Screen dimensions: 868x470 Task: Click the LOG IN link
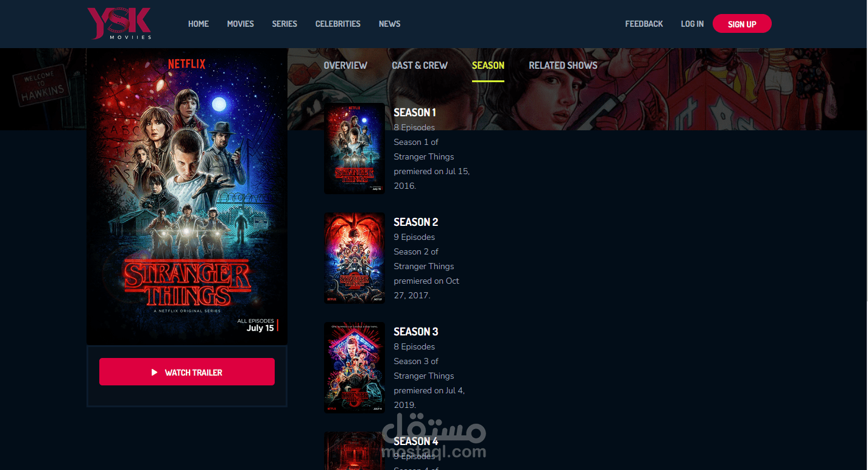point(692,24)
